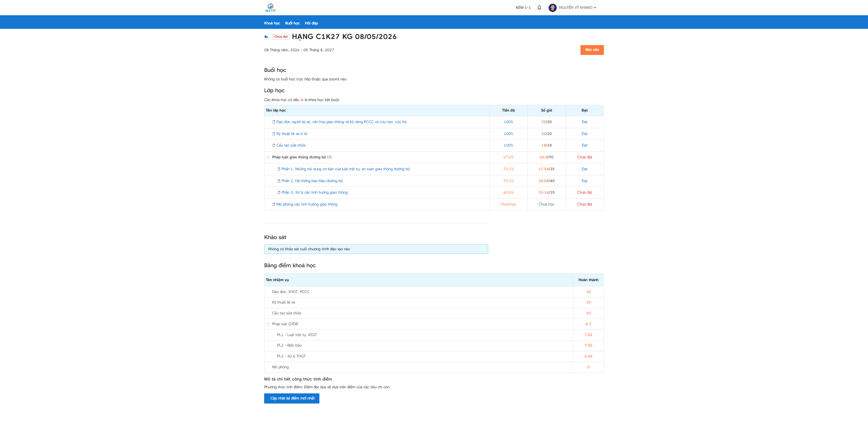This screenshot has height=431, width=868.
Task: Click the 67.6% progress value
Action: 508,157
